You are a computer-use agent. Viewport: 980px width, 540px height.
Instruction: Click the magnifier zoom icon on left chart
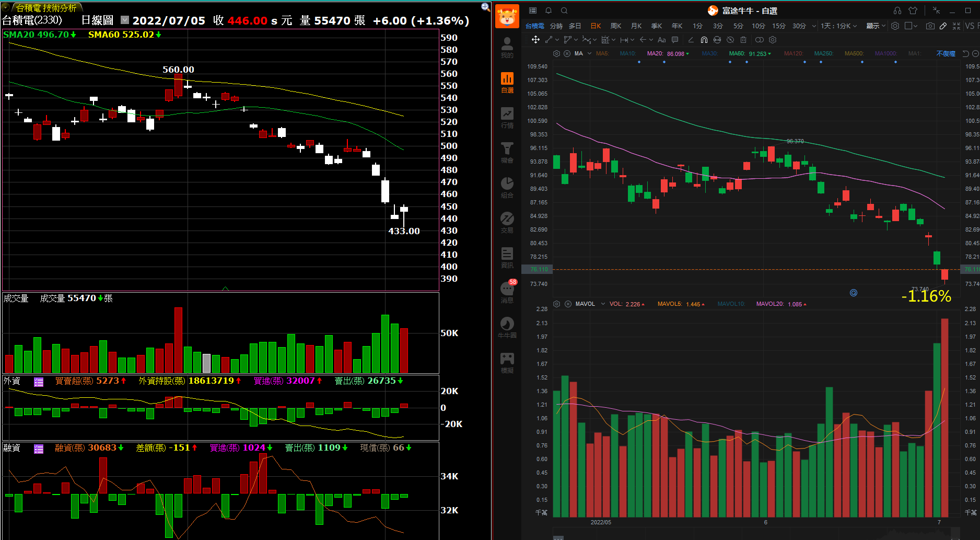click(x=485, y=7)
